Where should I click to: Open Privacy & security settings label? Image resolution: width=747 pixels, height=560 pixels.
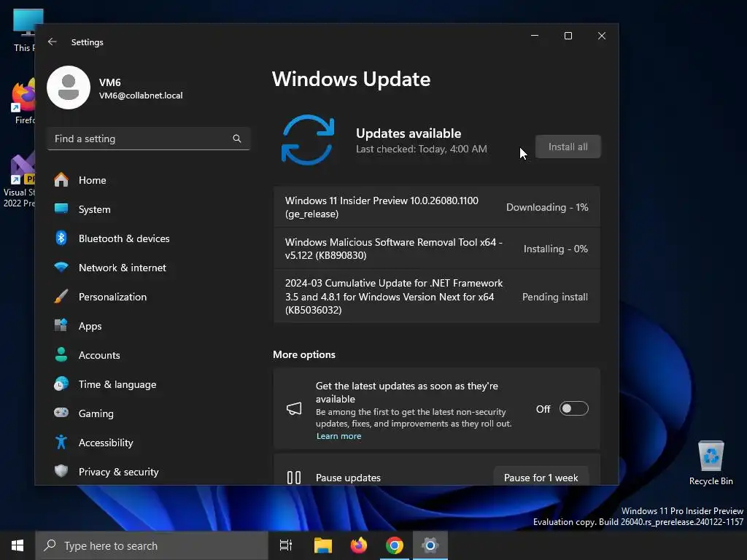click(x=119, y=472)
